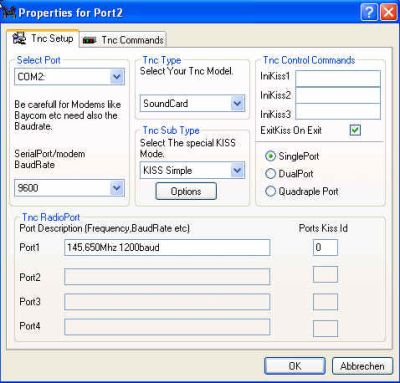400x383 pixels.
Task: Select the Quadraple Port radio option
Action: pos(270,191)
